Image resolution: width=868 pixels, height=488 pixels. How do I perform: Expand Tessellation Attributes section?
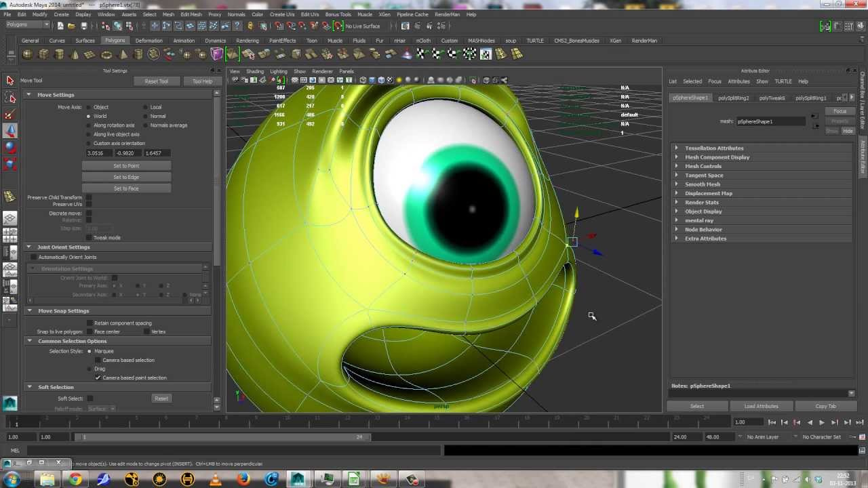(676, 148)
